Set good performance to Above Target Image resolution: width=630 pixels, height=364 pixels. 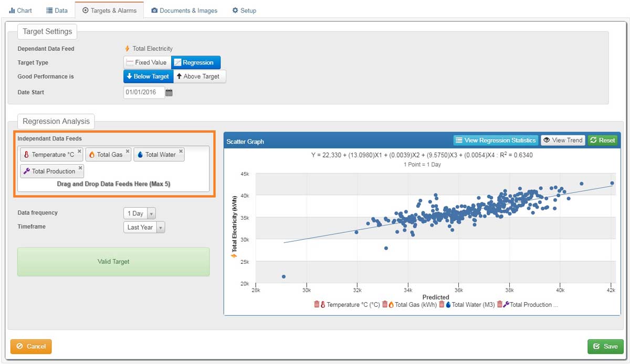199,77
